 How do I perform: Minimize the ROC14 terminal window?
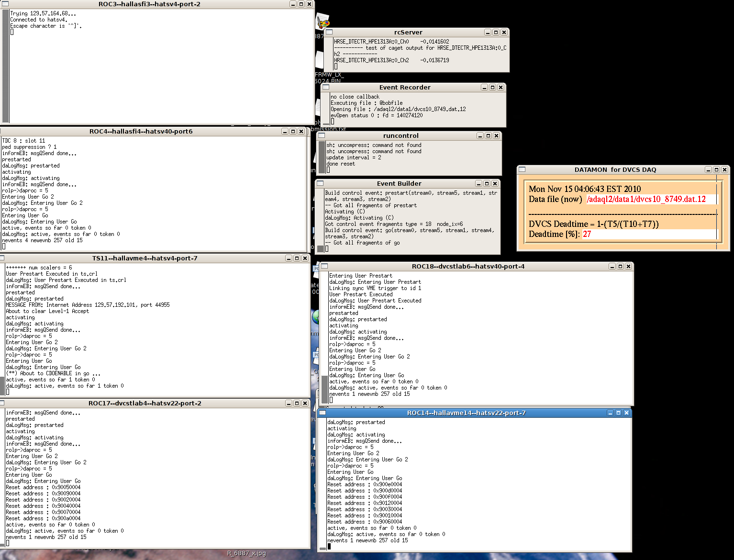click(x=610, y=413)
